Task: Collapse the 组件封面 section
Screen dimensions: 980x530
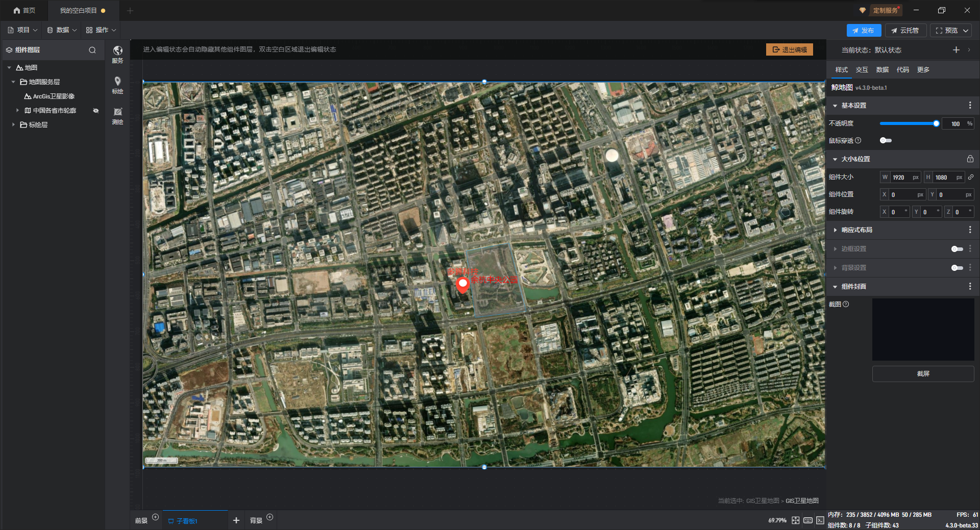Action: tap(835, 287)
